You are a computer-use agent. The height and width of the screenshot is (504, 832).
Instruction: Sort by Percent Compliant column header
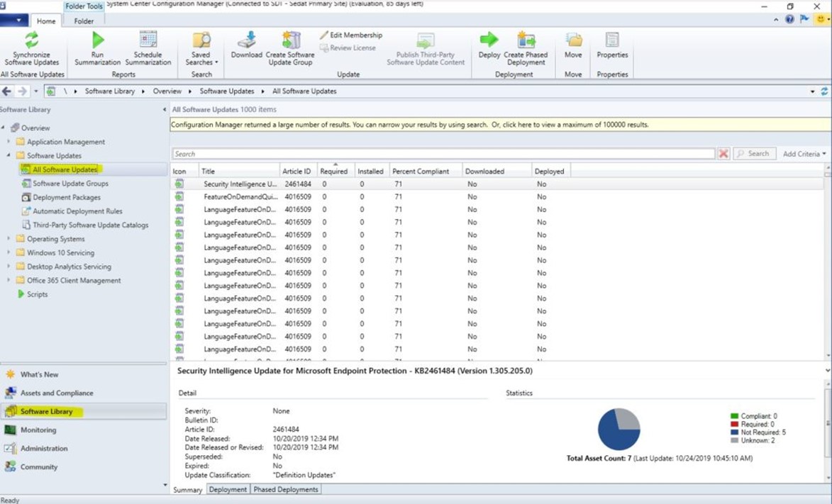(x=426, y=172)
